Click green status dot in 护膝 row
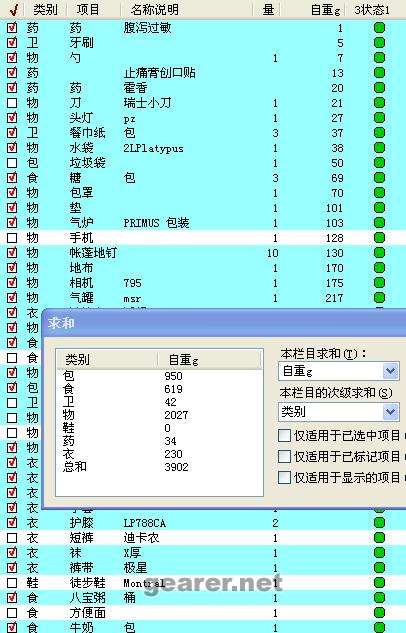 click(379, 522)
